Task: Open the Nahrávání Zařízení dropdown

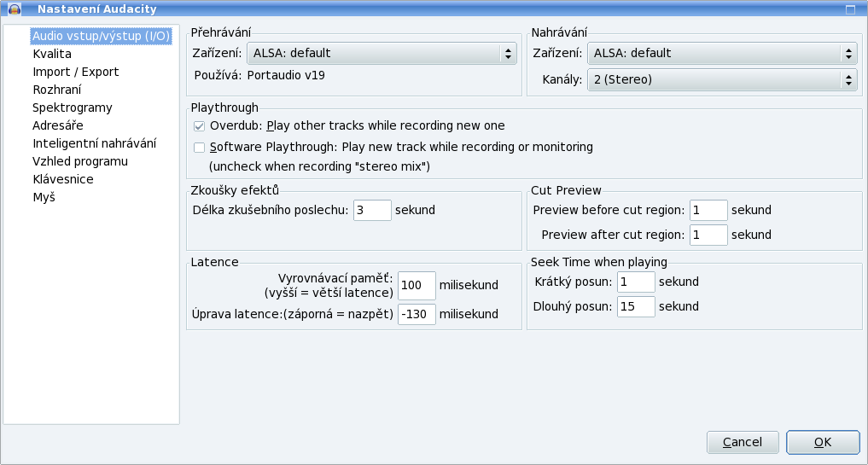Action: pos(722,53)
